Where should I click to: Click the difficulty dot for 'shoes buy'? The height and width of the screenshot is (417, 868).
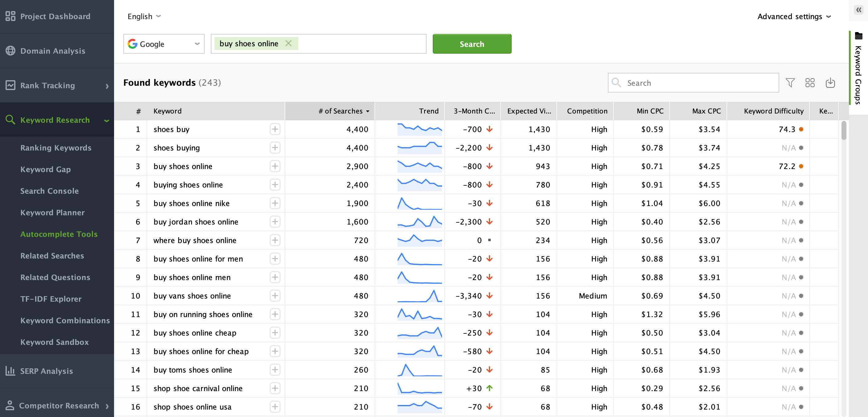(x=801, y=129)
